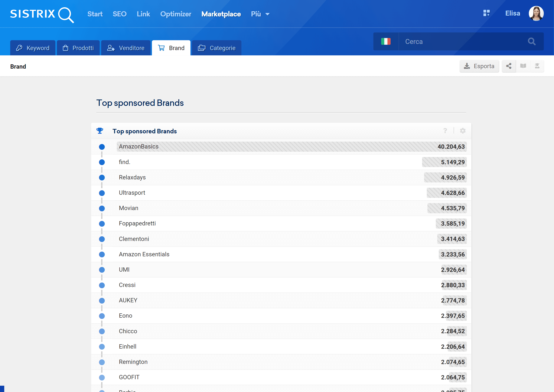Click the Einhell brand name
The height and width of the screenshot is (392, 554).
(x=127, y=347)
